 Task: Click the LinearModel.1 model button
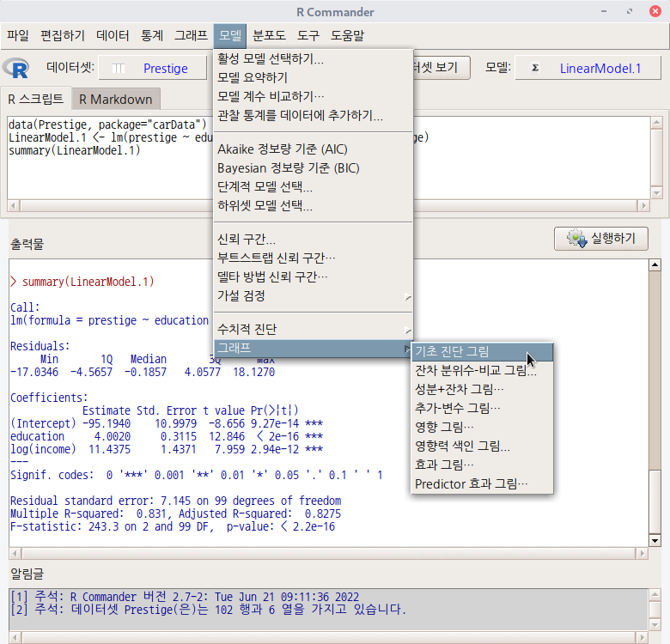588,68
